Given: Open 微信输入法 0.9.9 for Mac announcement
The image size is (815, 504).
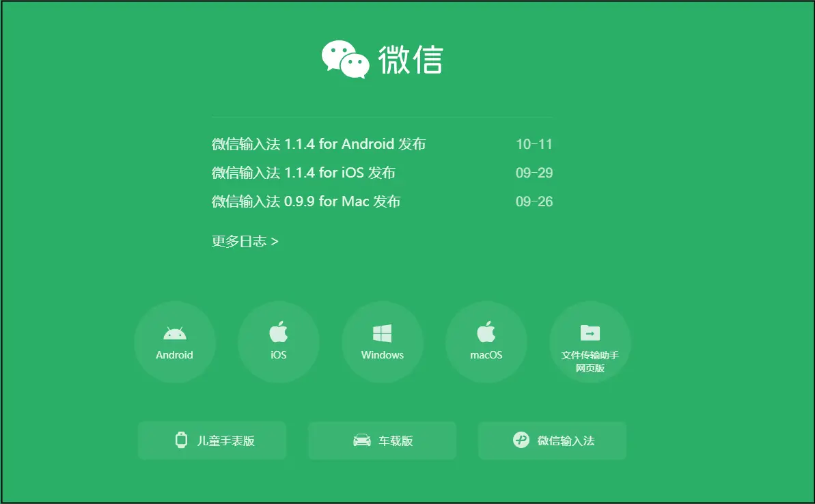Looking at the screenshot, I should (x=305, y=201).
